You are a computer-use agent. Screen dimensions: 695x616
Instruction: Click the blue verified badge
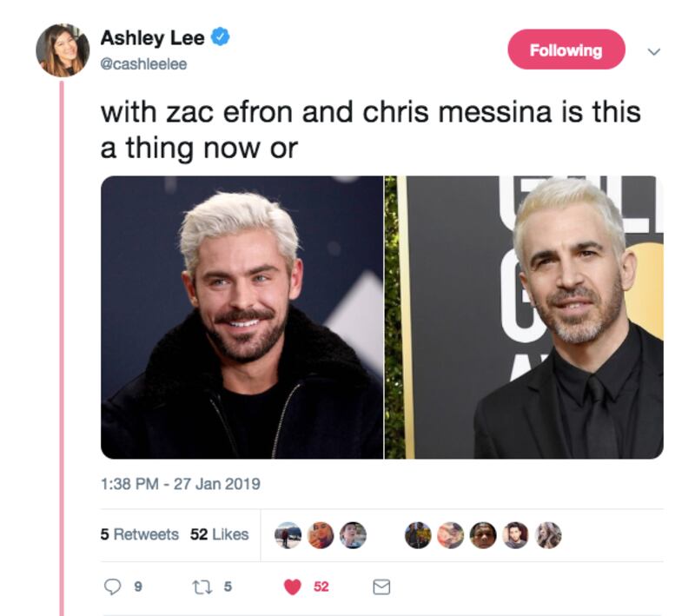coord(220,36)
